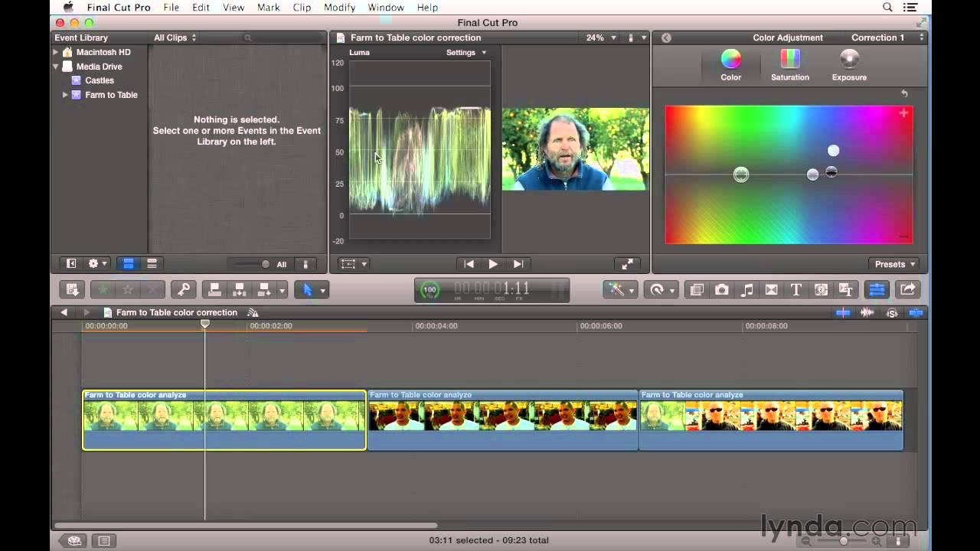Switch to the Saturation tab
Screen dimensions: 980x551
click(790, 66)
